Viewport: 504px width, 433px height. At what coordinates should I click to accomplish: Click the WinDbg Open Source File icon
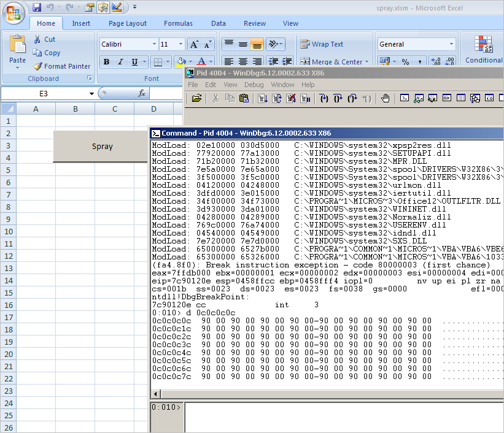coord(196,98)
